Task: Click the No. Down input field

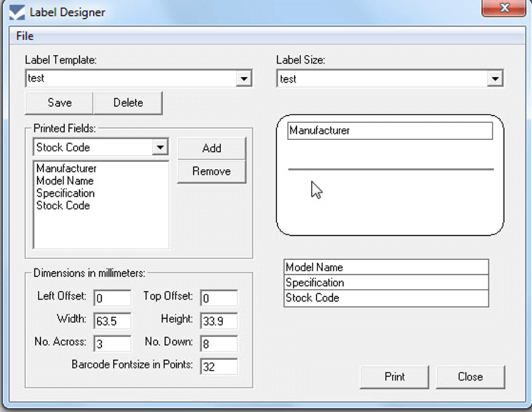Action: (x=219, y=344)
